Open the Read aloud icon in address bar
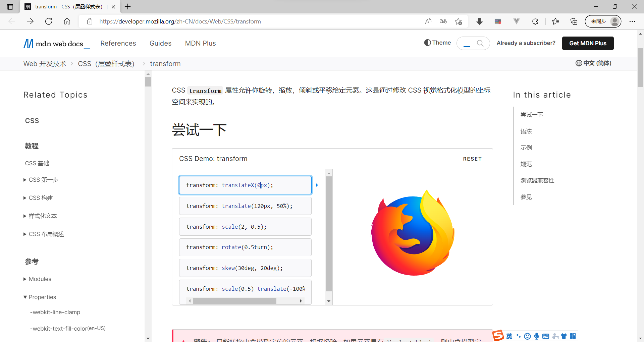Screen dimensions: 644x342 point(428,21)
